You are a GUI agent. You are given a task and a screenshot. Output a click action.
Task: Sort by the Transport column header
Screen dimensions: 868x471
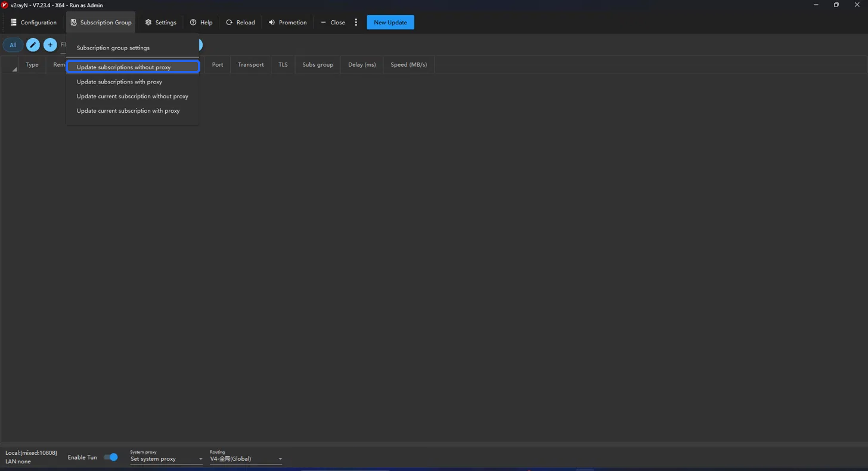[251, 64]
